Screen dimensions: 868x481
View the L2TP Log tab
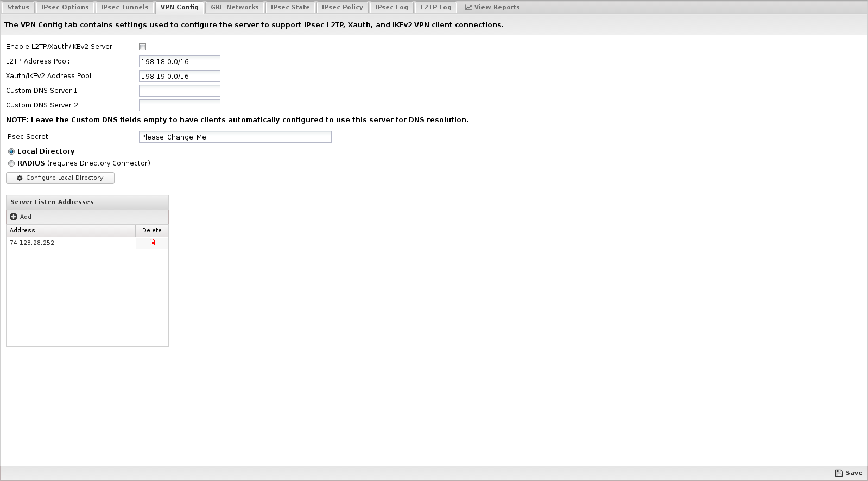coord(435,7)
